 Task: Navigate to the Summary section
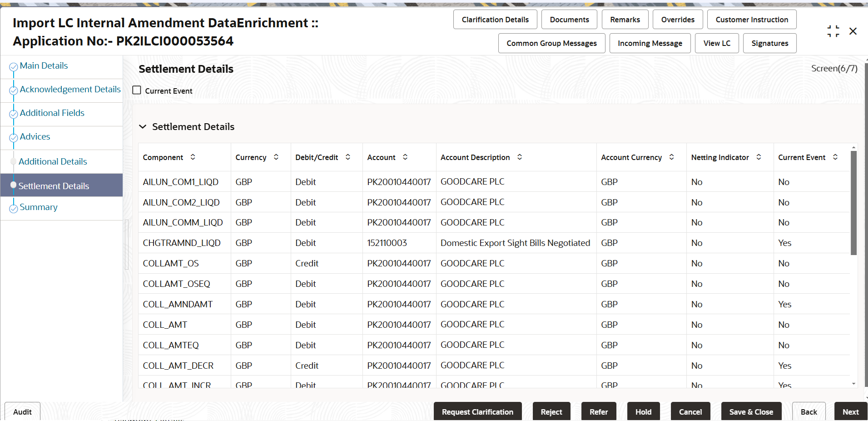point(39,207)
